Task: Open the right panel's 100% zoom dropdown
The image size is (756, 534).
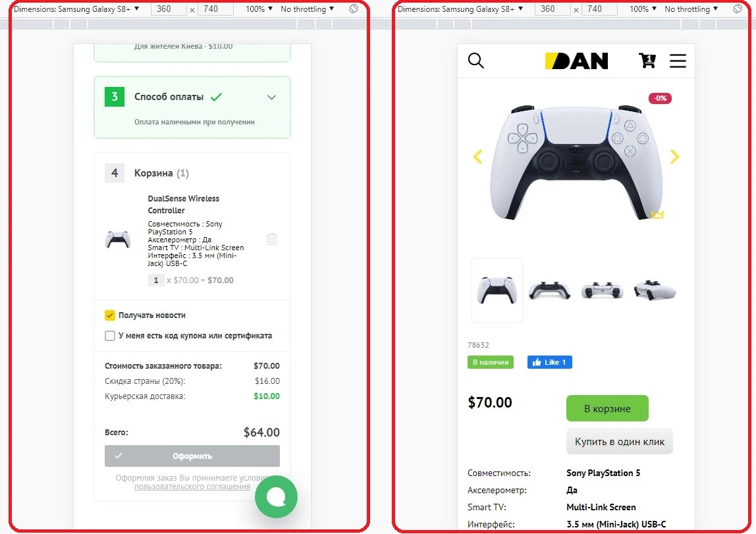Action: 643,9
